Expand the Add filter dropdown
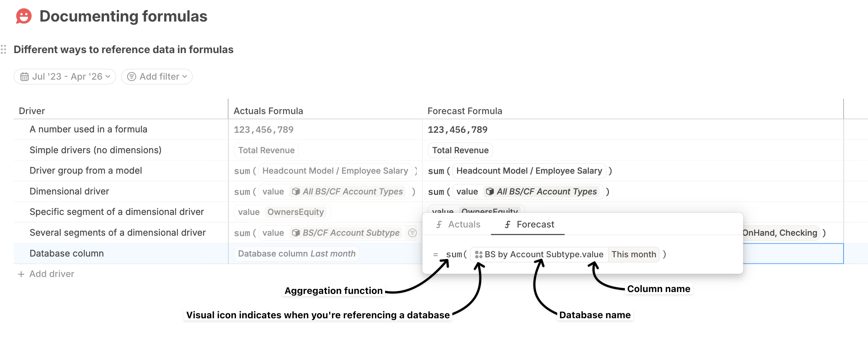 tap(157, 76)
